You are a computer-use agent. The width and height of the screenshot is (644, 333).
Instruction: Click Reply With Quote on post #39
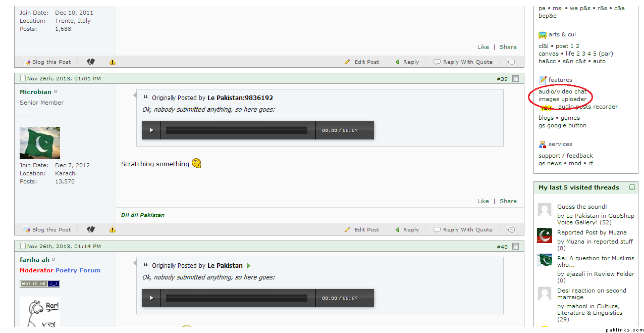[467, 229]
